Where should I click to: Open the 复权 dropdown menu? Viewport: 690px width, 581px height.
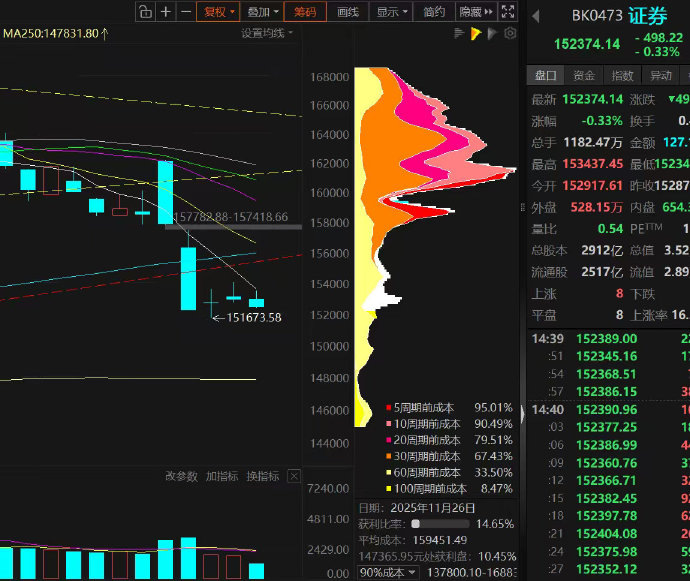pyautogui.click(x=218, y=12)
